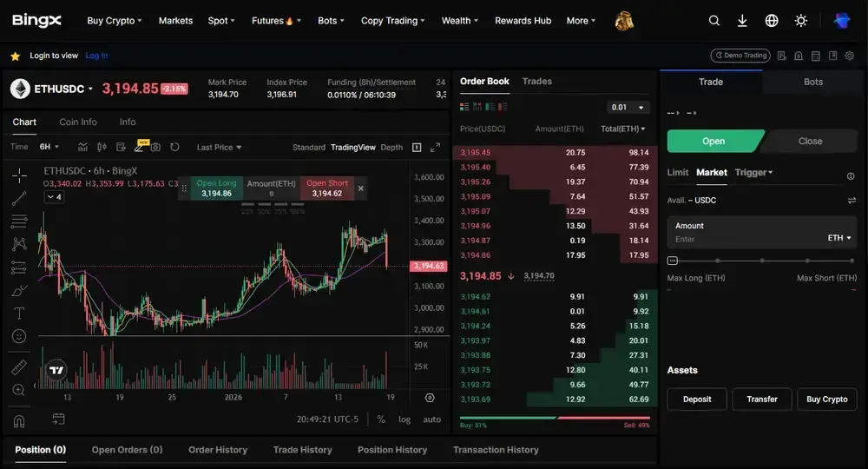The height and width of the screenshot is (469, 868).
Task: Switch chart to Depth view
Action: tap(391, 148)
